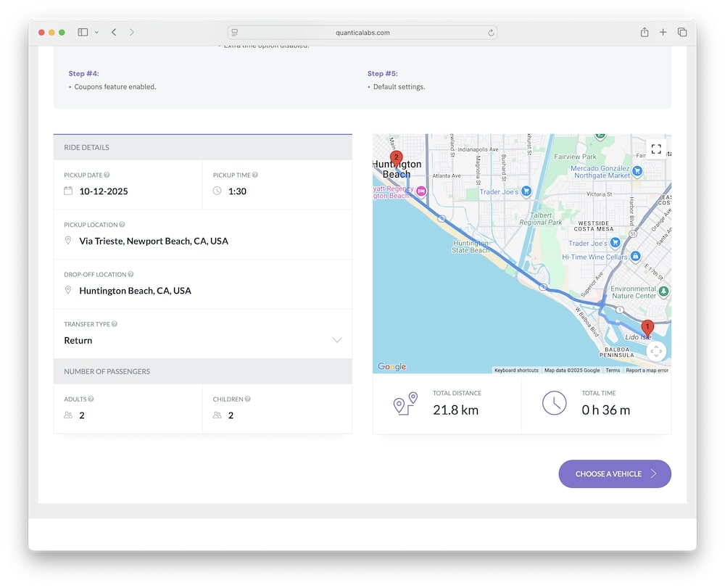Click the Choose a Vehicle button
The height and width of the screenshot is (588, 725).
pyautogui.click(x=615, y=474)
